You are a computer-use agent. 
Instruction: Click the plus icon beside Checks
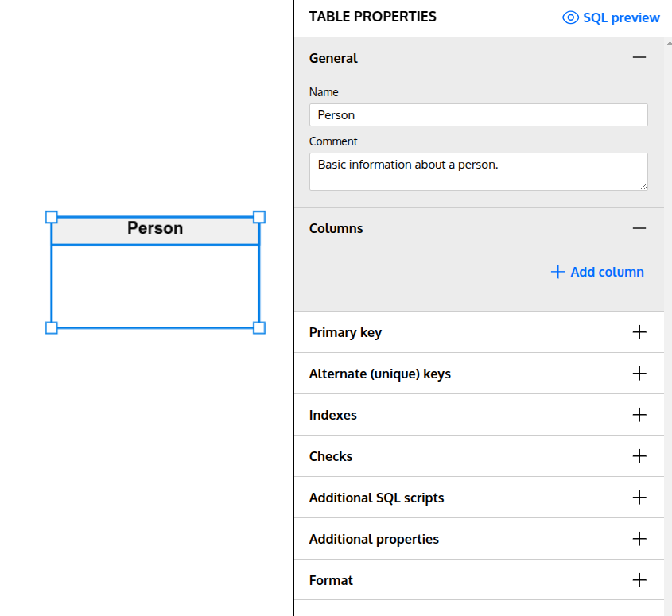pyautogui.click(x=639, y=456)
